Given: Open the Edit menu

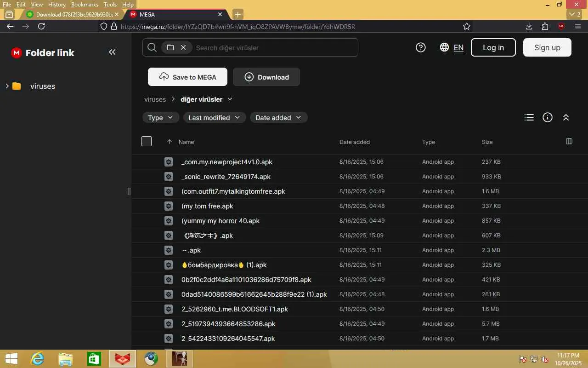Looking at the screenshot, I should tap(21, 5).
